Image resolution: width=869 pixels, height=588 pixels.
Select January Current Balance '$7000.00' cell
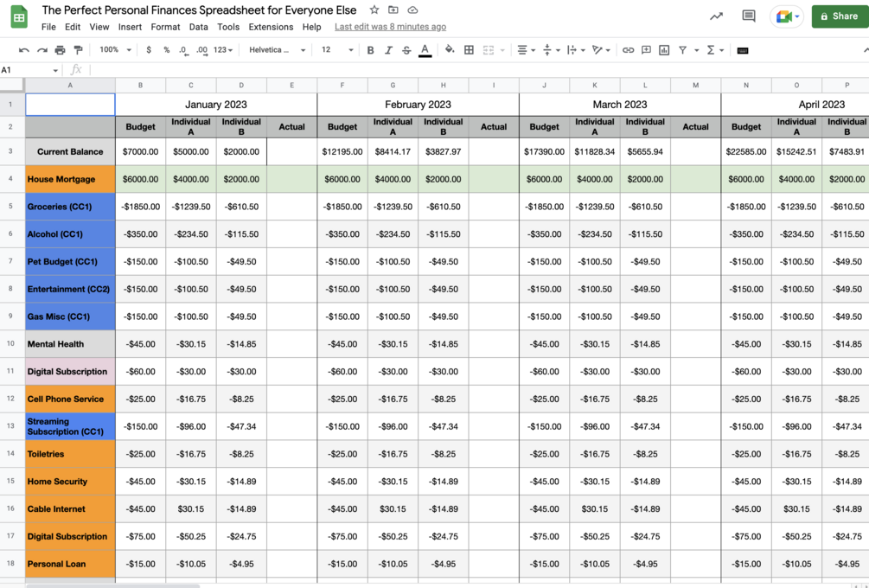(x=140, y=151)
